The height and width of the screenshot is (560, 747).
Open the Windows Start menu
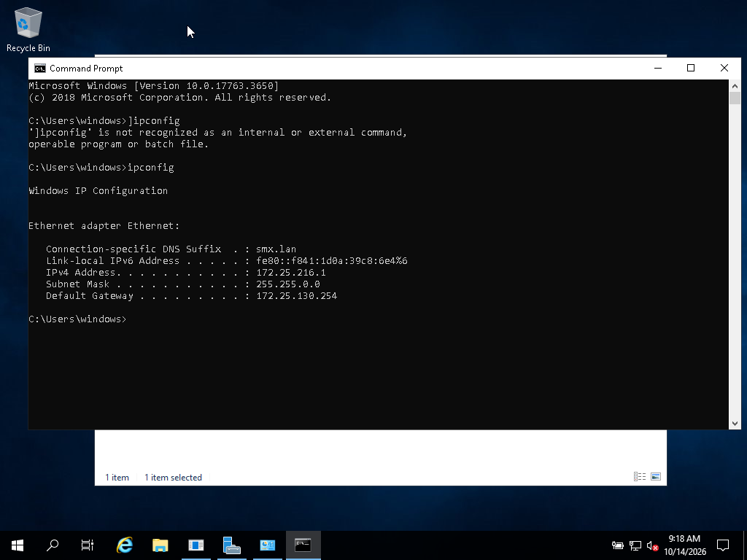point(18,545)
